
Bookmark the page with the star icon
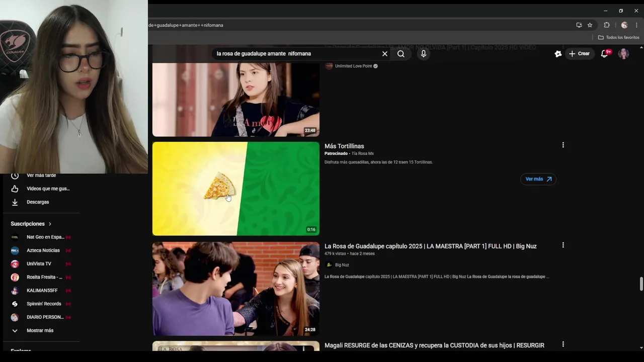pos(590,25)
